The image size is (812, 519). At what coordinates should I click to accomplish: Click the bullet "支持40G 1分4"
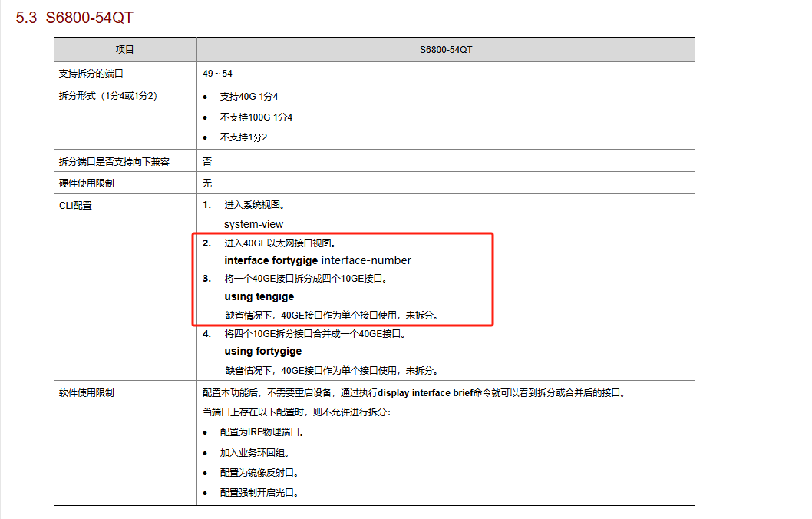click(249, 97)
